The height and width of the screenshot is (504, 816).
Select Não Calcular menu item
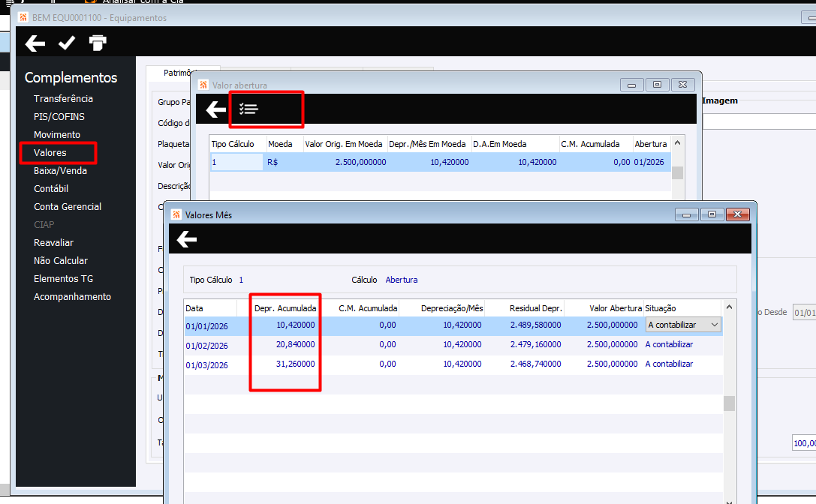tap(60, 260)
